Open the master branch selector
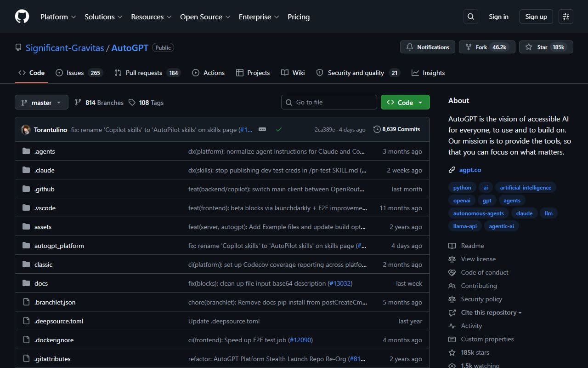588x368 pixels. point(41,102)
